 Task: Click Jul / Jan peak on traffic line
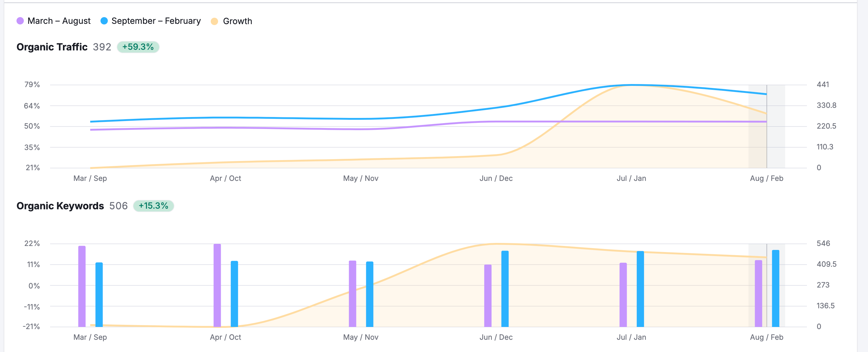tap(631, 85)
